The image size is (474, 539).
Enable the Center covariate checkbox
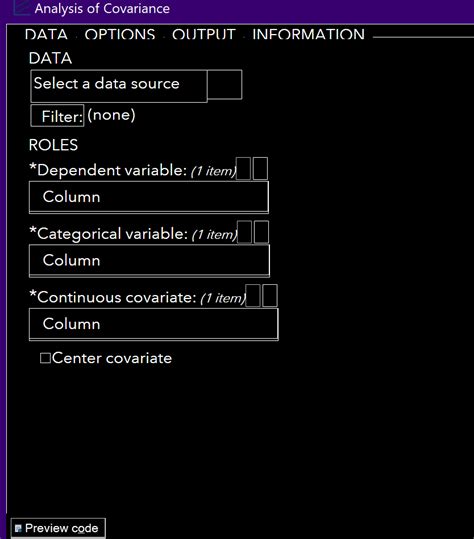tap(45, 358)
